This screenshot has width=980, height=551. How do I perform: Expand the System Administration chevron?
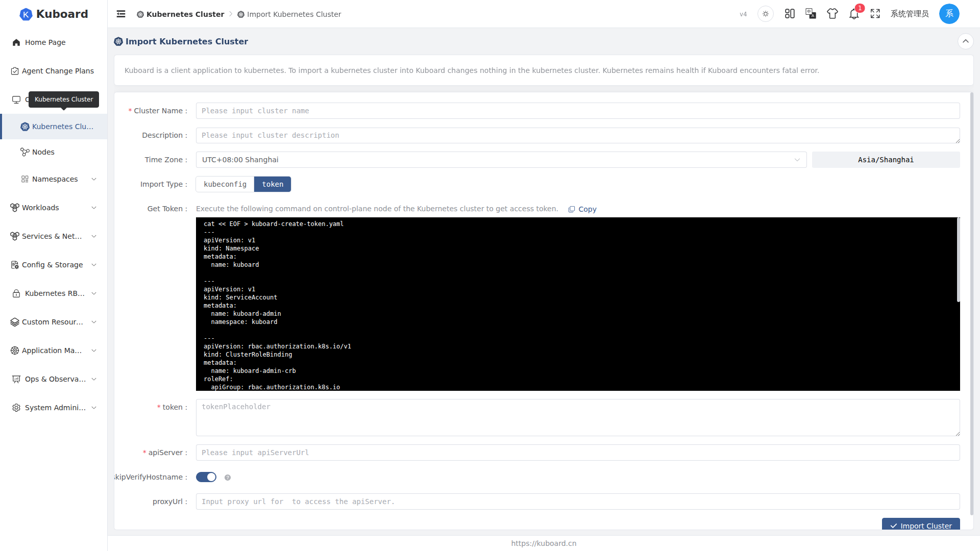(x=94, y=408)
